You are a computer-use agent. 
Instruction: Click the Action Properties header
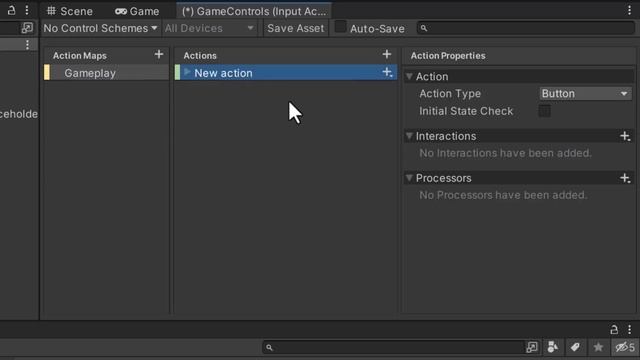pyautogui.click(x=448, y=56)
